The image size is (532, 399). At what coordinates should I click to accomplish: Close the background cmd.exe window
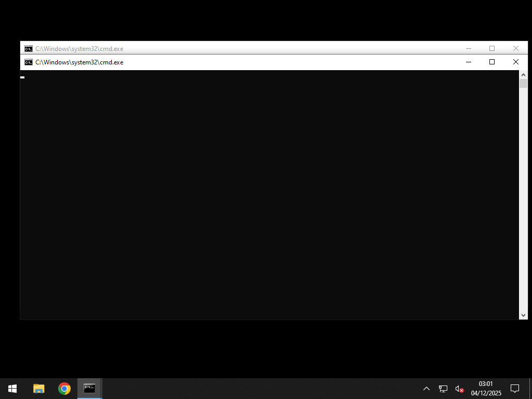[516, 48]
